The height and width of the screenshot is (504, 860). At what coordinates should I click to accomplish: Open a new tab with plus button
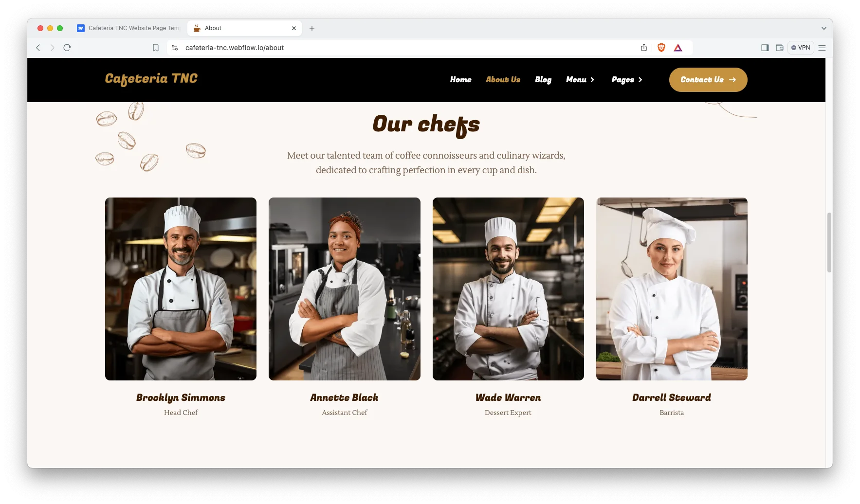click(312, 28)
